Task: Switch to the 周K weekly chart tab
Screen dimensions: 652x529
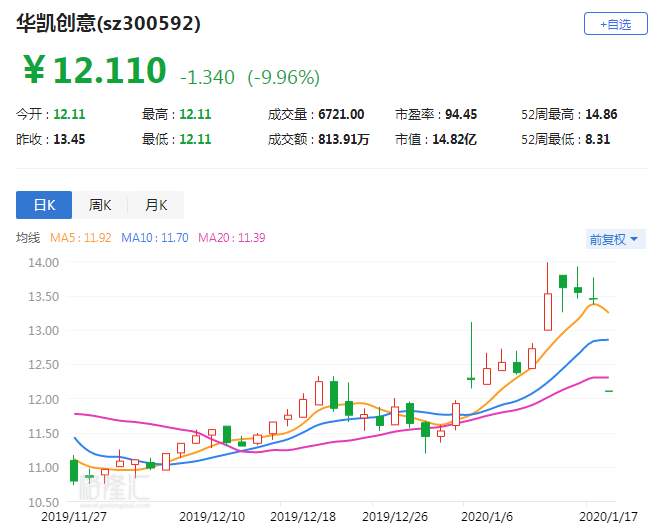Action: [100, 205]
